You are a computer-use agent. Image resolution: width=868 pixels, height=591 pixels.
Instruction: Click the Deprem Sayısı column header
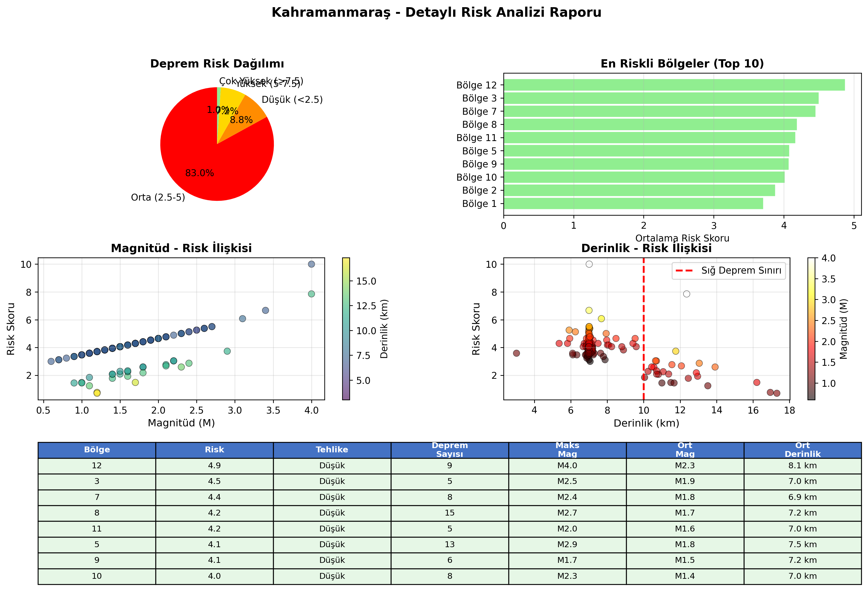tap(450, 450)
